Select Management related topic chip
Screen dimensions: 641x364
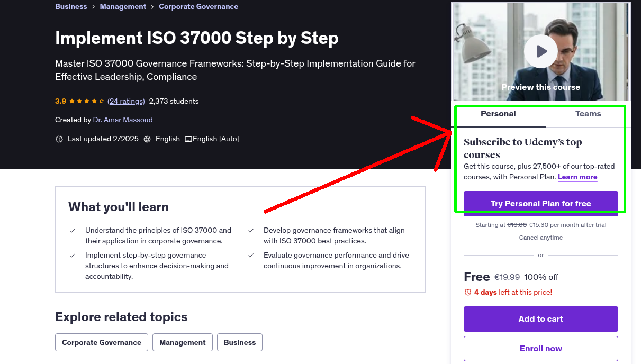click(x=183, y=342)
